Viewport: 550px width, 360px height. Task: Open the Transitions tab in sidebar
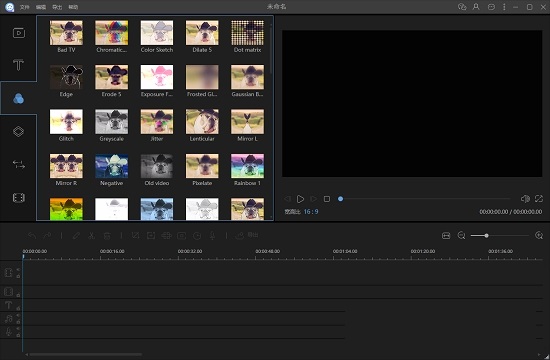[19, 164]
